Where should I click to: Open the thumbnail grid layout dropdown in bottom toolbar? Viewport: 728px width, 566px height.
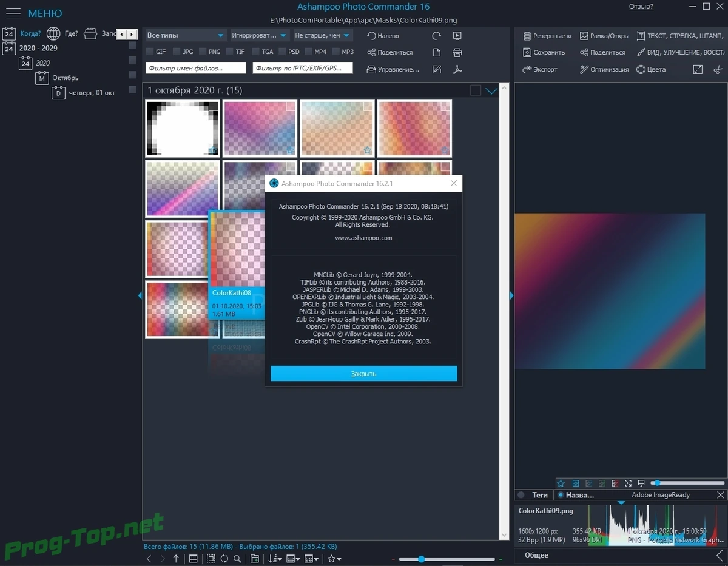312,559
